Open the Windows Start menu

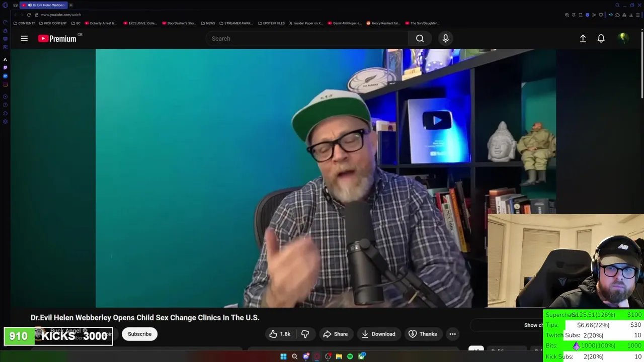click(283, 356)
